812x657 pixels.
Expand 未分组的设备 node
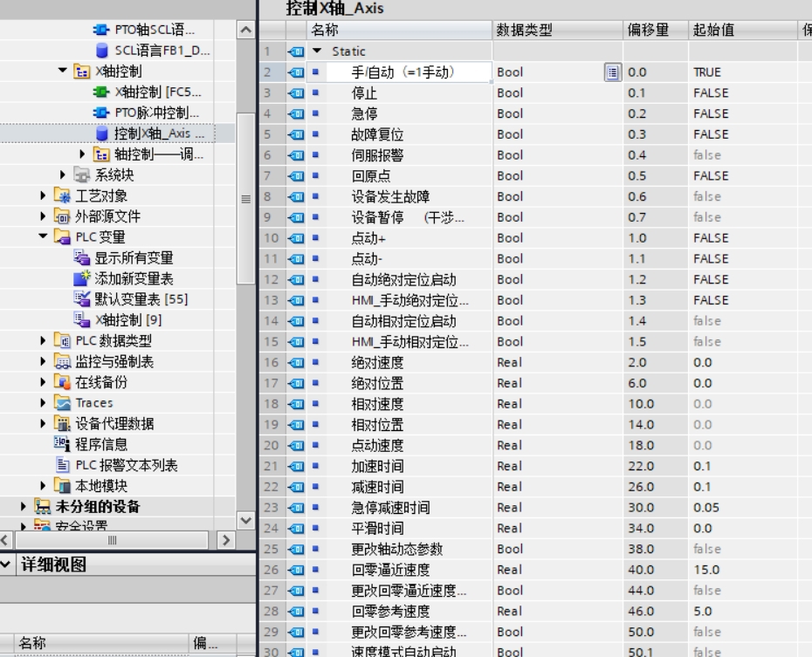(x=24, y=505)
